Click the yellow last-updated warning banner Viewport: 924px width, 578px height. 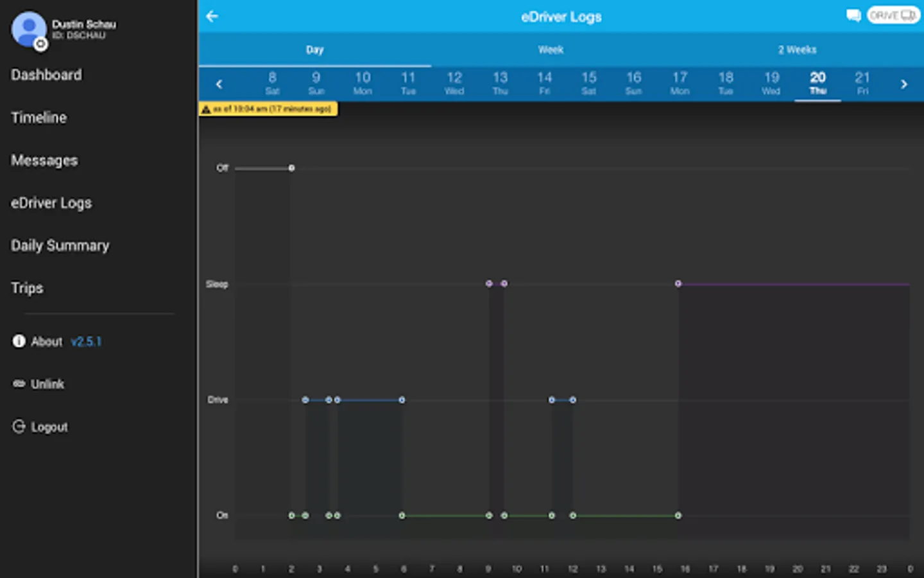[x=268, y=109]
